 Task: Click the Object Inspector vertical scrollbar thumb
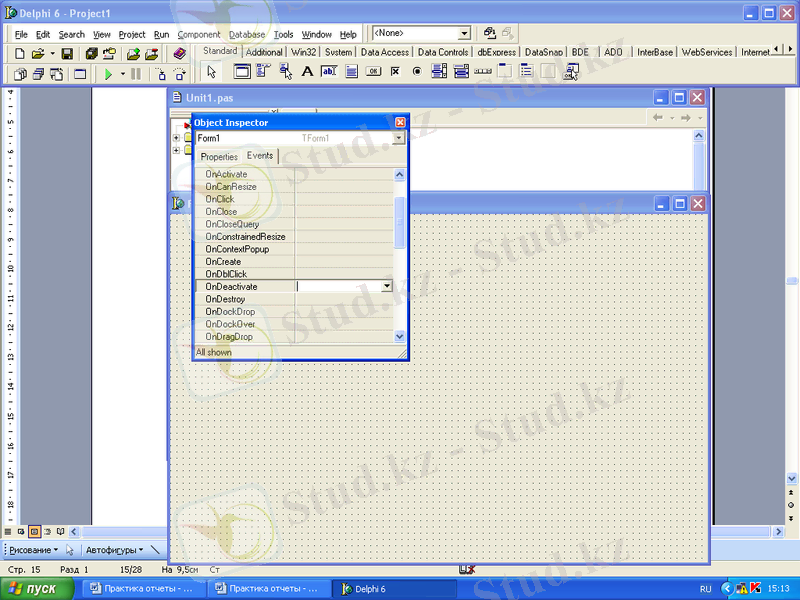pyautogui.click(x=399, y=222)
